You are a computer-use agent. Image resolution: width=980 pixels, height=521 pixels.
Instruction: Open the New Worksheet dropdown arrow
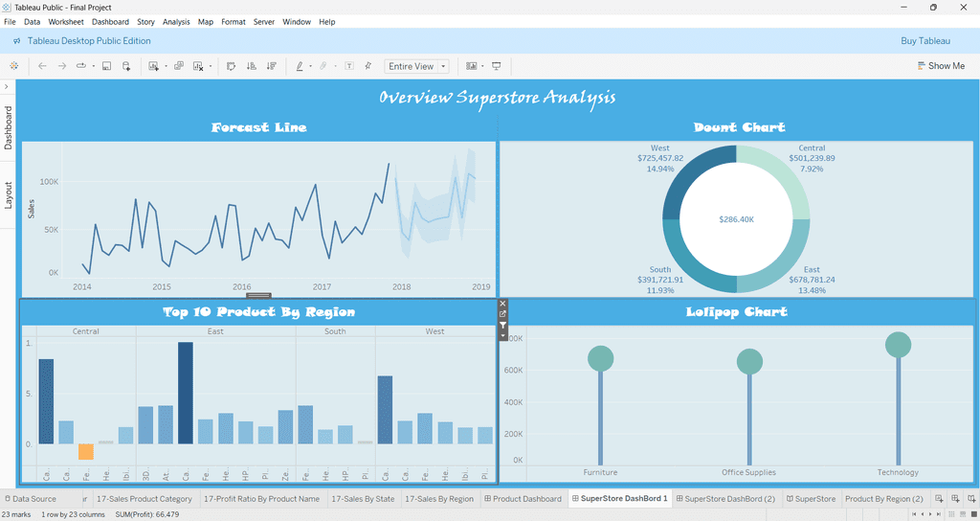point(166,66)
